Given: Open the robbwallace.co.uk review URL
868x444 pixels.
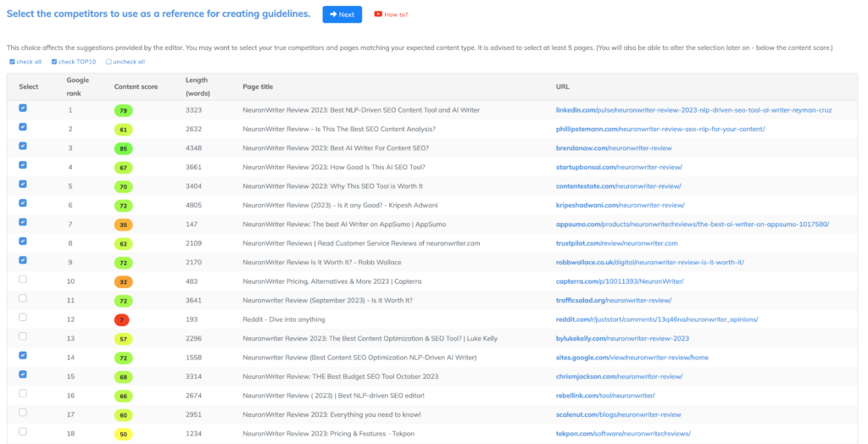Looking at the screenshot, I should [x=650, y=263].
